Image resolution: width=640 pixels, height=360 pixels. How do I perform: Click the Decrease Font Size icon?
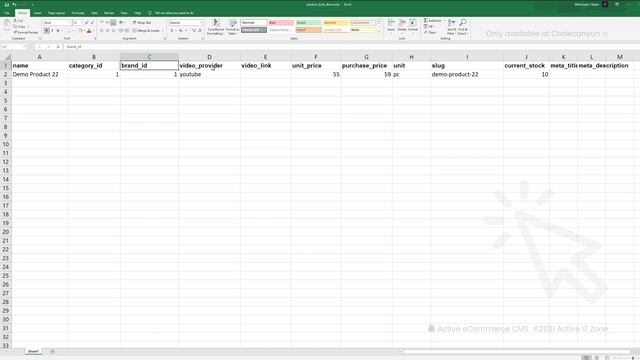coord(92,22)
